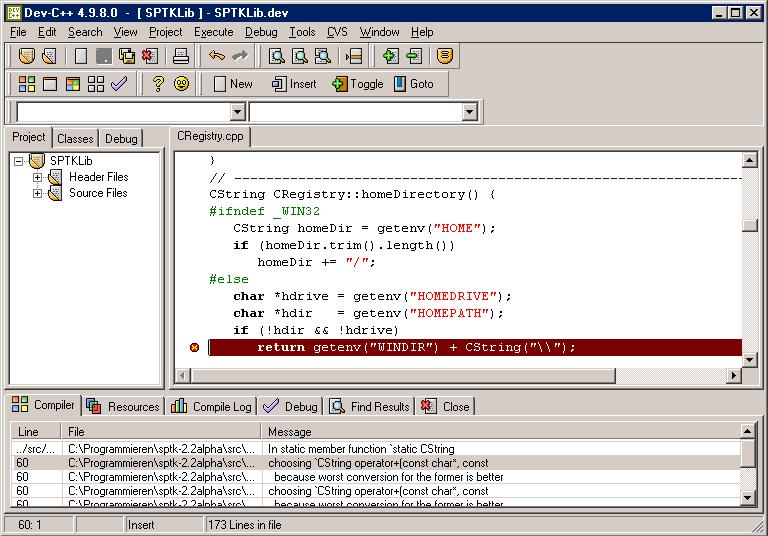Open the second class browser combo box

[469, 112]
